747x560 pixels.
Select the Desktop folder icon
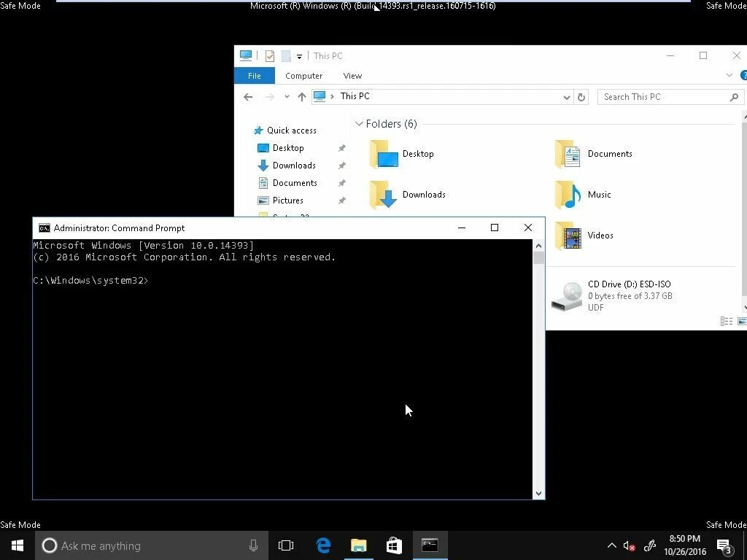[384, 155]
